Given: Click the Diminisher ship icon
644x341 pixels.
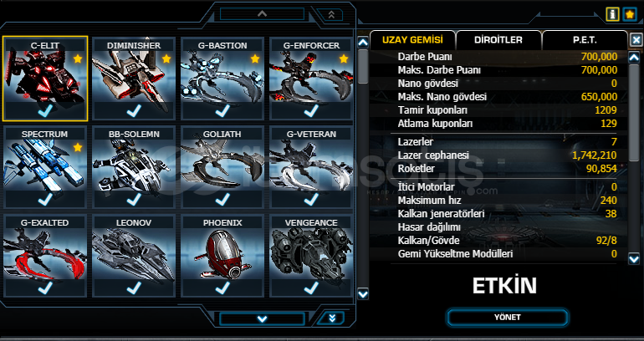Looking at the screenshot, I should click(134, 79).
